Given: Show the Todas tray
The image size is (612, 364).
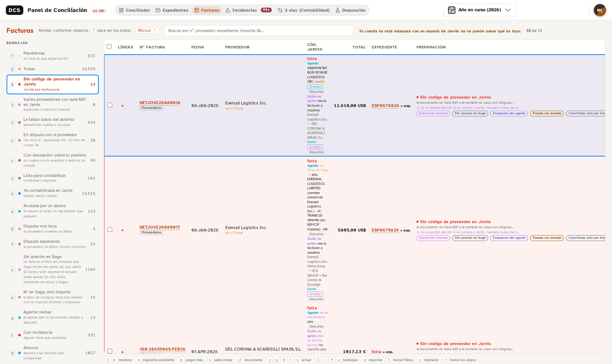Looking at the screenshot, I should coord(52,69).
